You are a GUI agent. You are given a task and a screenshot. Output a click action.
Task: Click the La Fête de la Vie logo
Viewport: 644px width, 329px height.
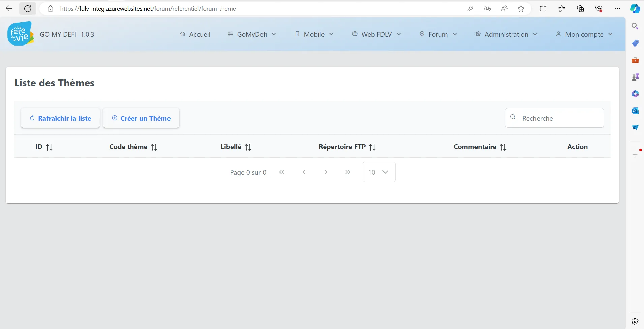click(21, 34)
